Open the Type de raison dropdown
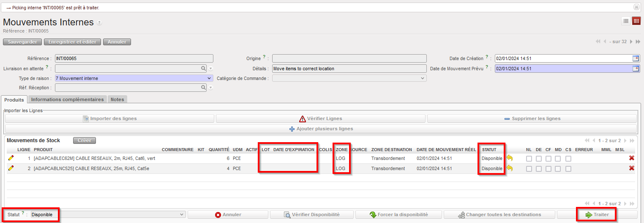This screenshot has height=223, width=644. tap(134, 78)
